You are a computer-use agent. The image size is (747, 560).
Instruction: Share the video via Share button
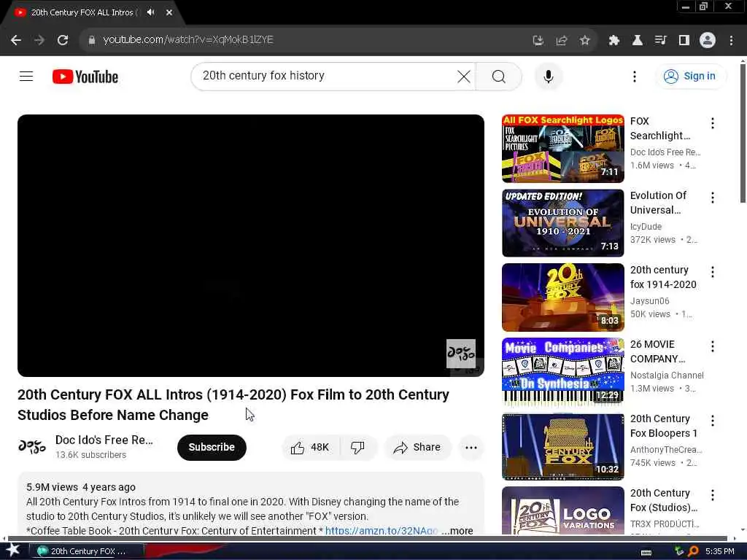tap(417, 447)
